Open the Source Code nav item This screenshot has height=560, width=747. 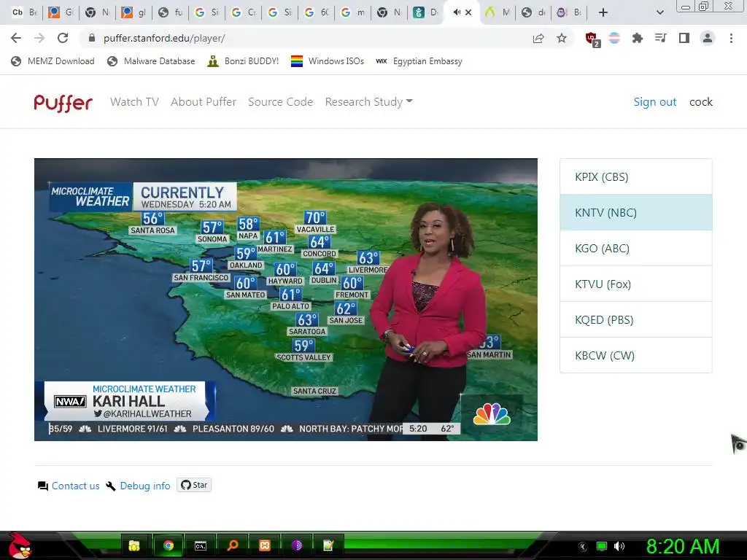pos(281,102)
